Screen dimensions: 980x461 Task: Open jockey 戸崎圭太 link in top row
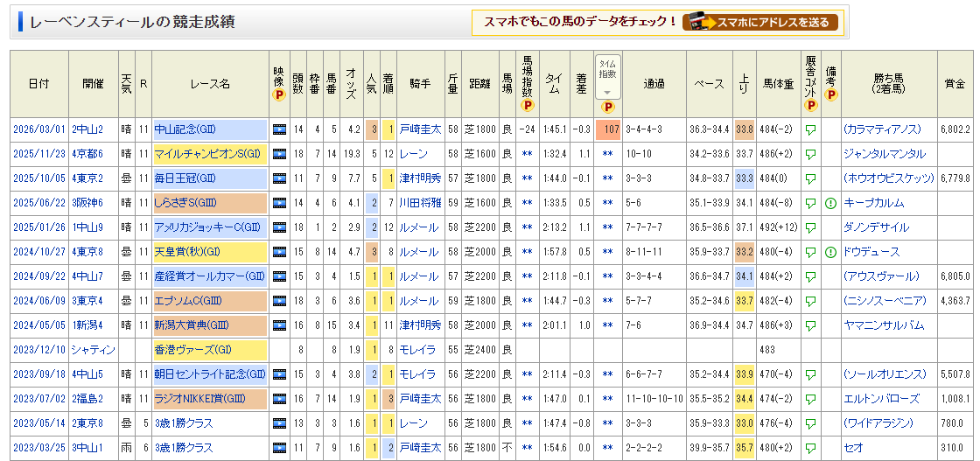420,129
